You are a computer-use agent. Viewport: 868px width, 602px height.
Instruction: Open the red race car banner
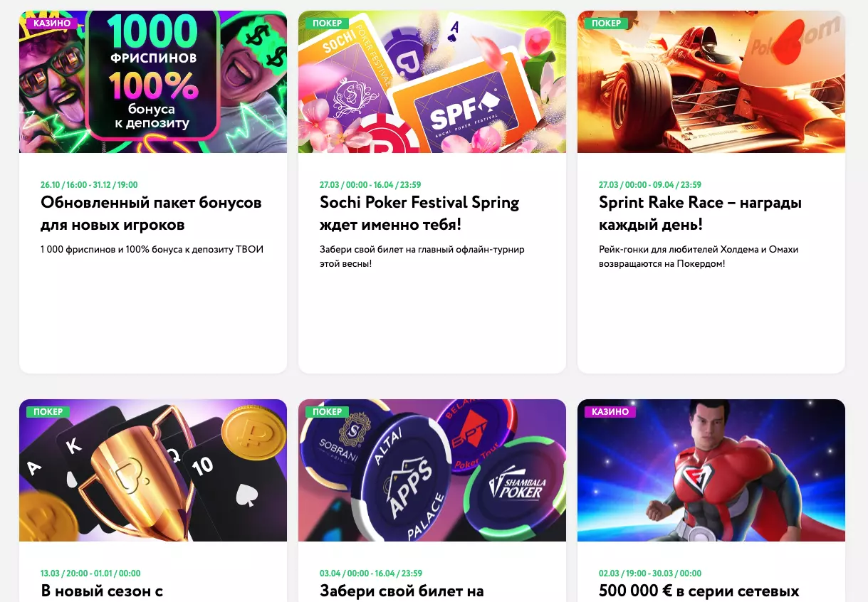click(x=711, y=82)
